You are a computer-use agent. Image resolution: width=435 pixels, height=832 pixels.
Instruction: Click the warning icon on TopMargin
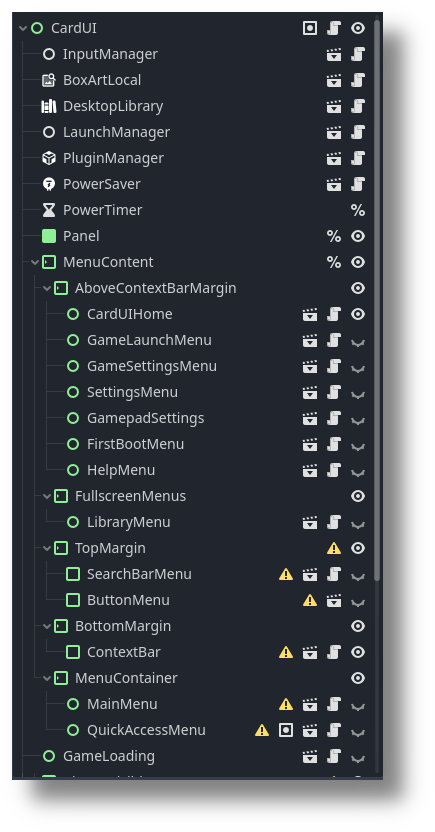click(x=334, y=548)
